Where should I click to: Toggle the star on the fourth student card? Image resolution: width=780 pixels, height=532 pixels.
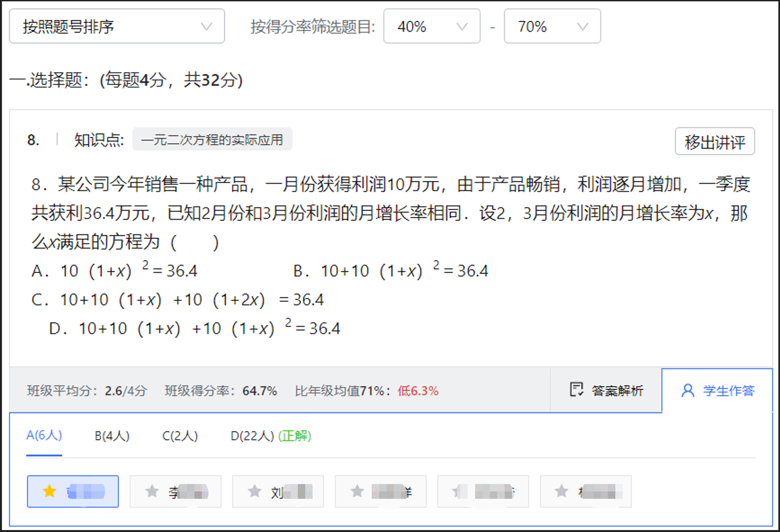pos(357,491)
